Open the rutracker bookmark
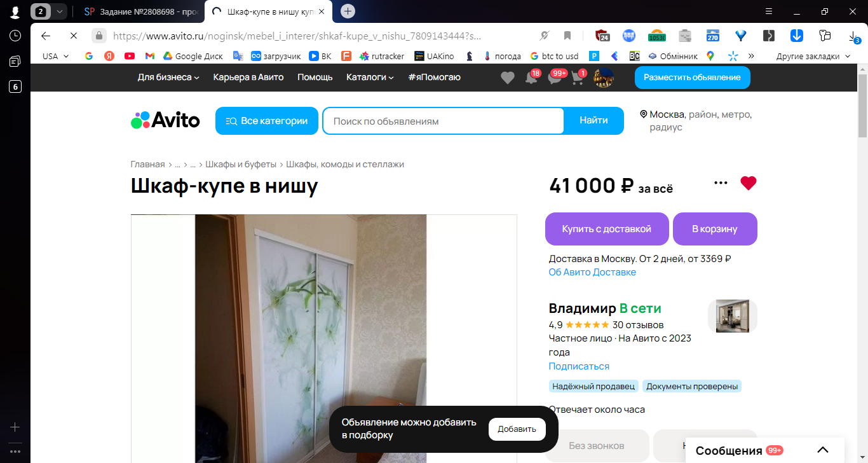The height and width of the screenshot is (463, 868). click(382, 56)
